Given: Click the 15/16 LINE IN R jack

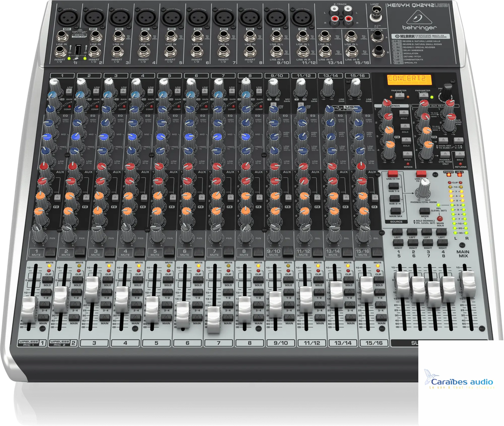Looking at the screenshot, I should [x=351, y=52].
